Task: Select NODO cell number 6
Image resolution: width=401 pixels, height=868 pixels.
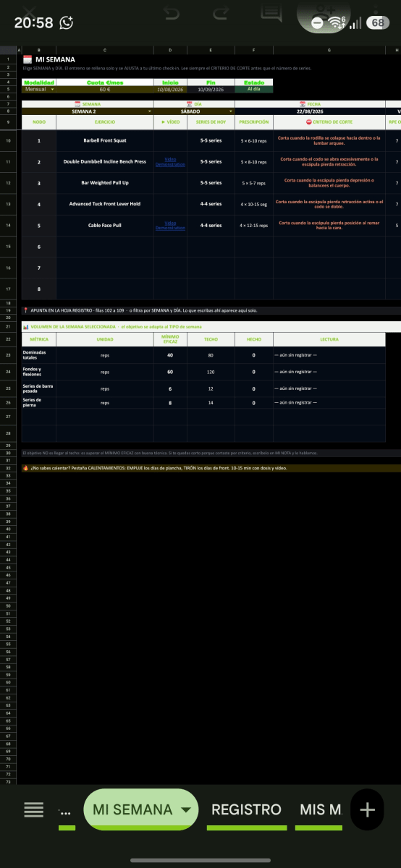Action: click(39, 247)
